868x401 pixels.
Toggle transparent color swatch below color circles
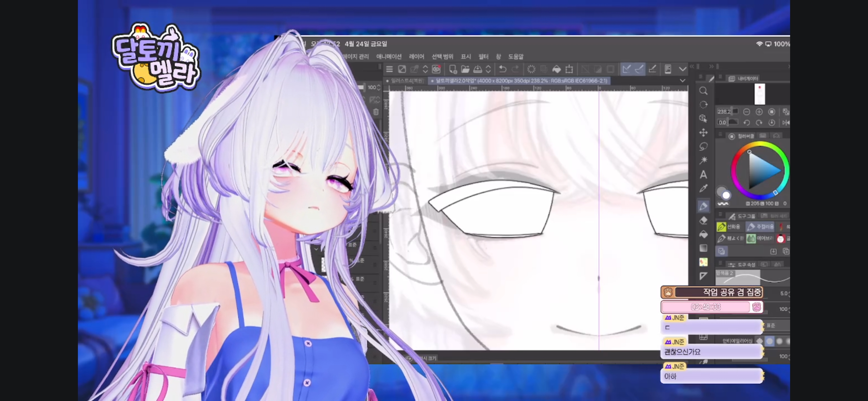[723, 204]
